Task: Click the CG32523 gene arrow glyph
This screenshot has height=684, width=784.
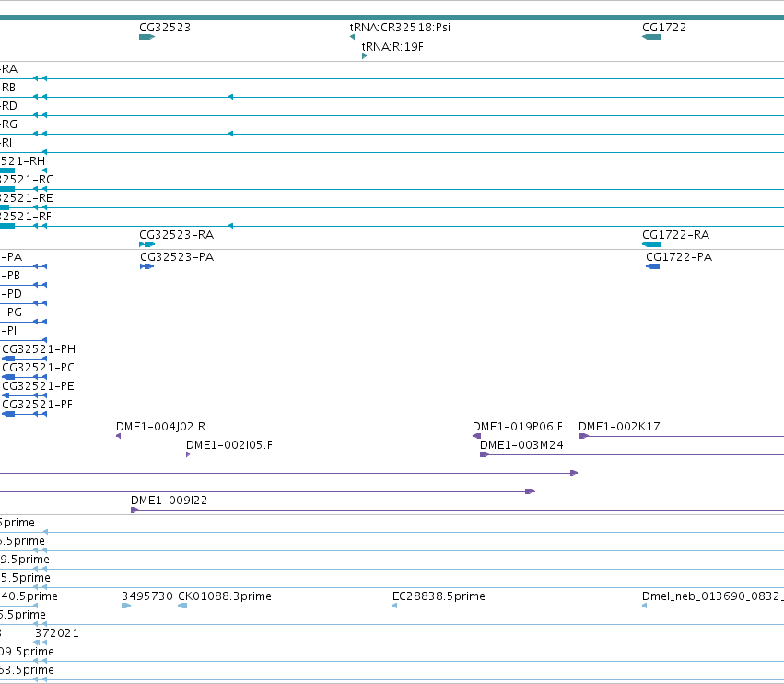Action: pos(147,37)
